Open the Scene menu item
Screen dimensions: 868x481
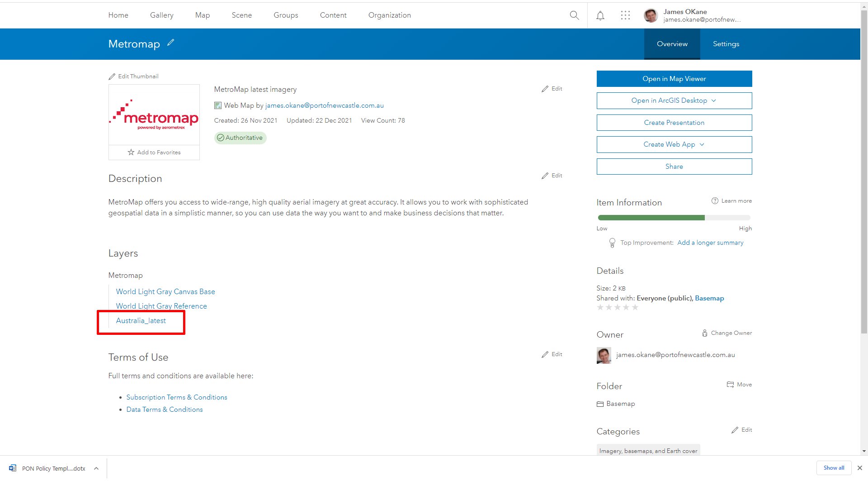242,15
